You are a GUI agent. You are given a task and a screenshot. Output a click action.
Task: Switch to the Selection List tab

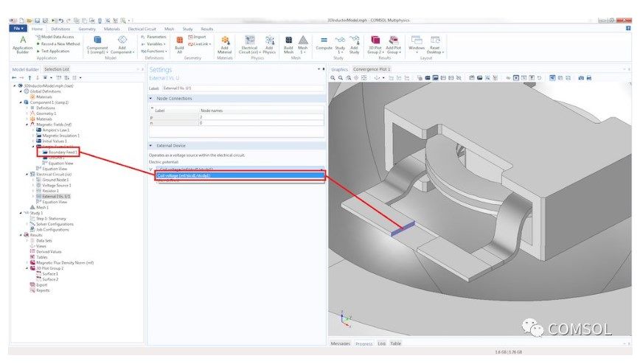[x=57, y=69]
